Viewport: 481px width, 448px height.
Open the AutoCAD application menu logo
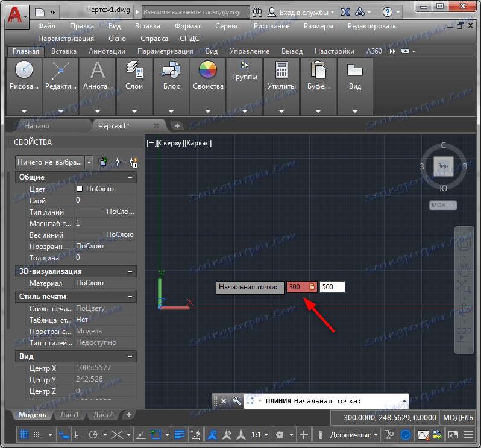click(x=17, y=16)
